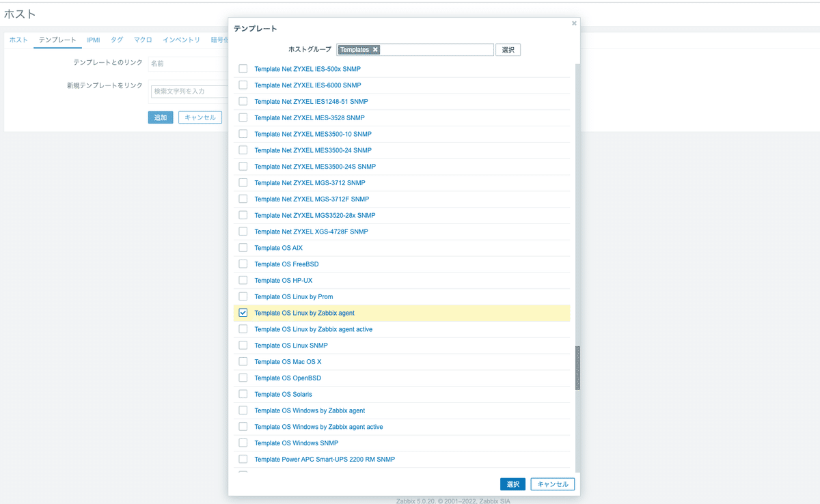820x504 pixels.
Task: Open the ホスト tab
Action: coord(18,40)
